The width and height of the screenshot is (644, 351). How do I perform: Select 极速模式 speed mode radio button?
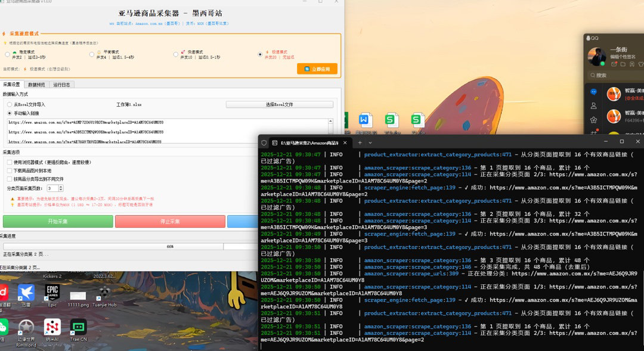[x=260, y=55]
